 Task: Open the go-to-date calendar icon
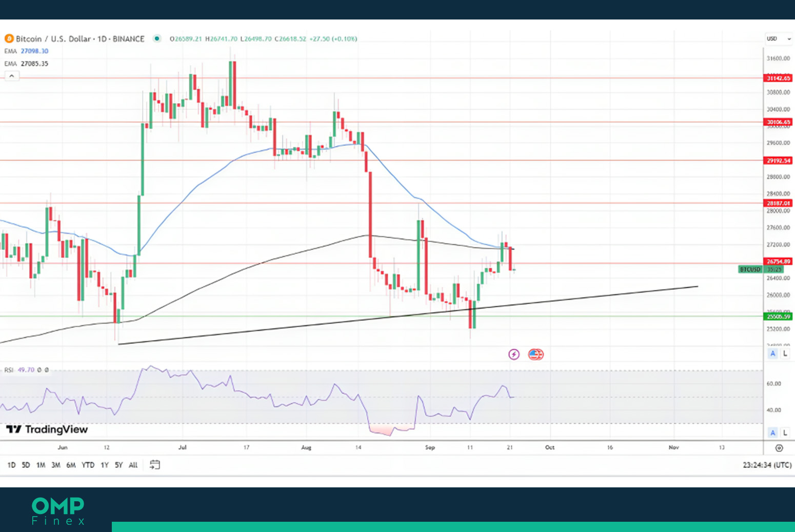click(x=155, y=465)
